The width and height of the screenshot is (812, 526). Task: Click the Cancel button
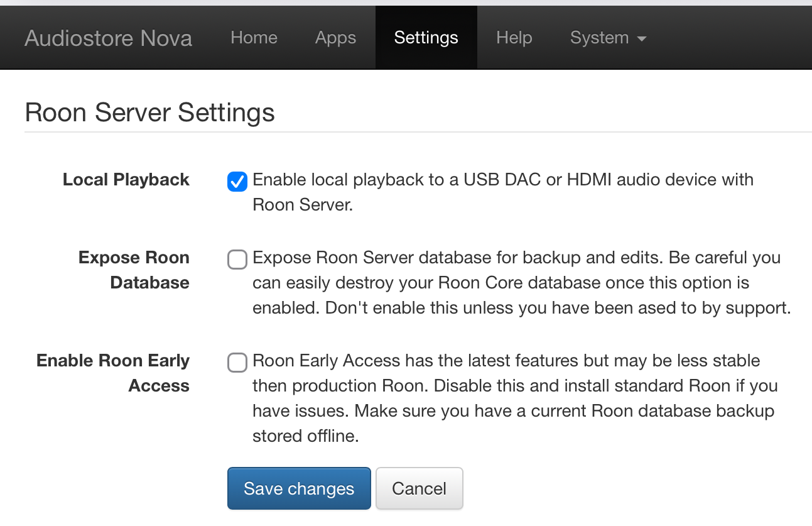[x=419, y=488]
